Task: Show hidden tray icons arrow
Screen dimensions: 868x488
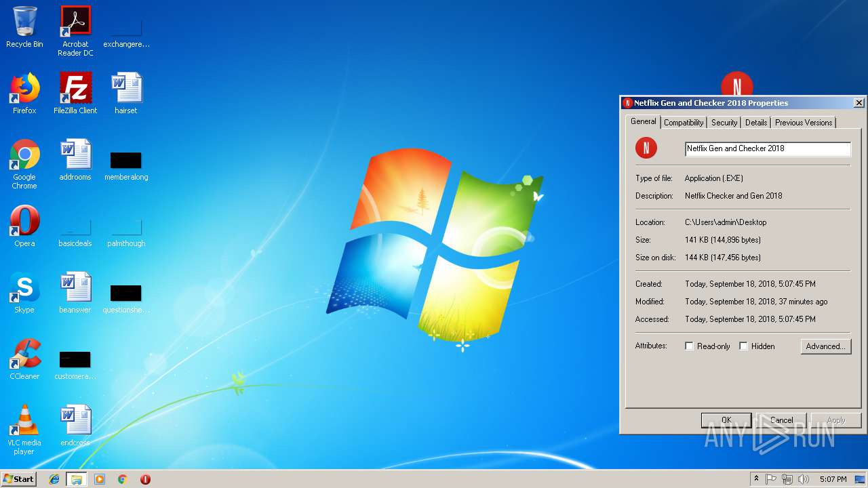Action: coord(756,479)
